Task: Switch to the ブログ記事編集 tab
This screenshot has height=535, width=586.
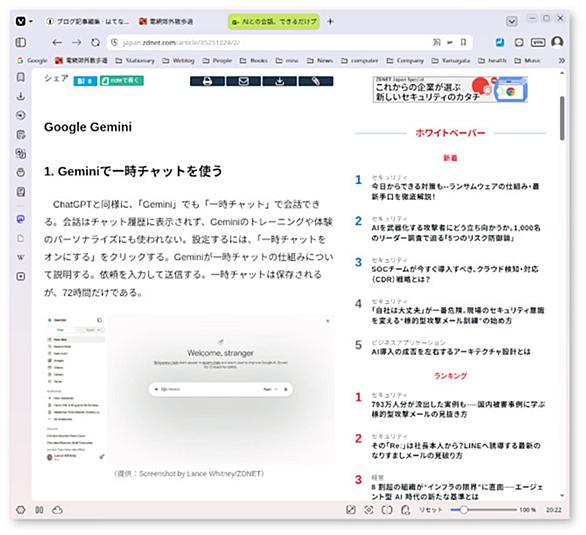Action: pyautogui.click(x=87, y=21)
